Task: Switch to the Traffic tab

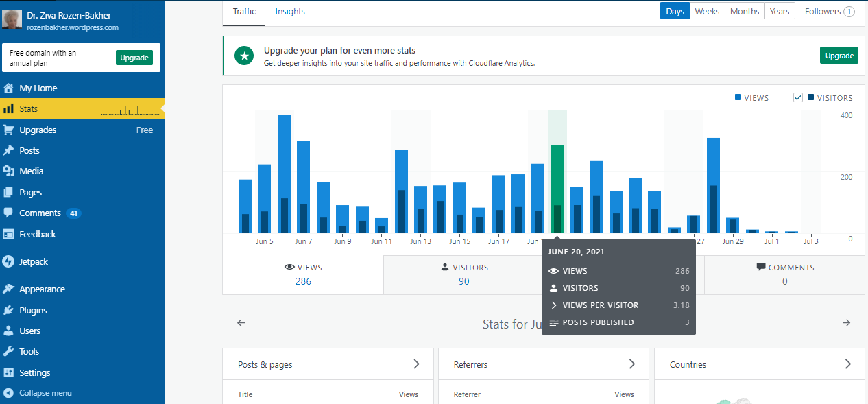Action: 244,12
